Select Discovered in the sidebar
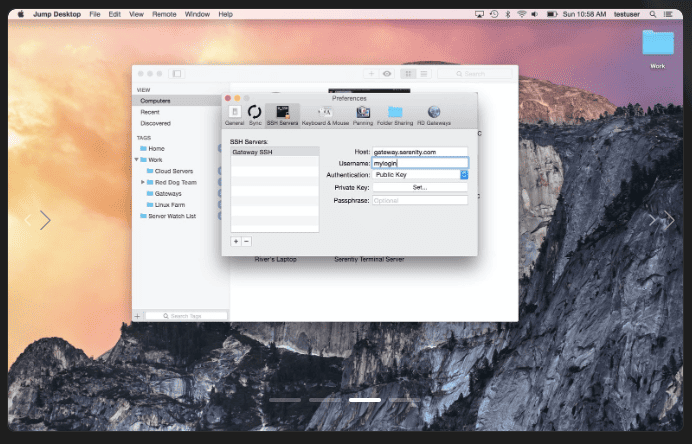This screenshot has height=444, width=692. [155, 123]
